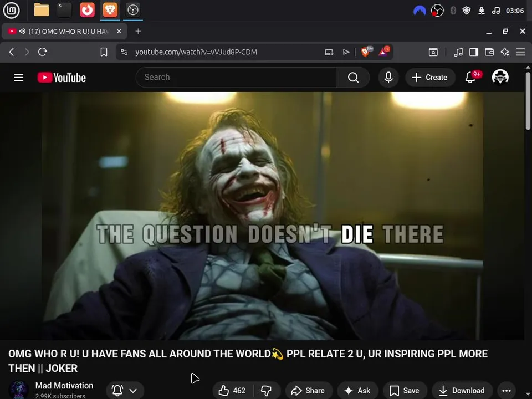This screenshot has height=399, width=532.
Task: Launch the terminal from panel
Action: point(64,10)
